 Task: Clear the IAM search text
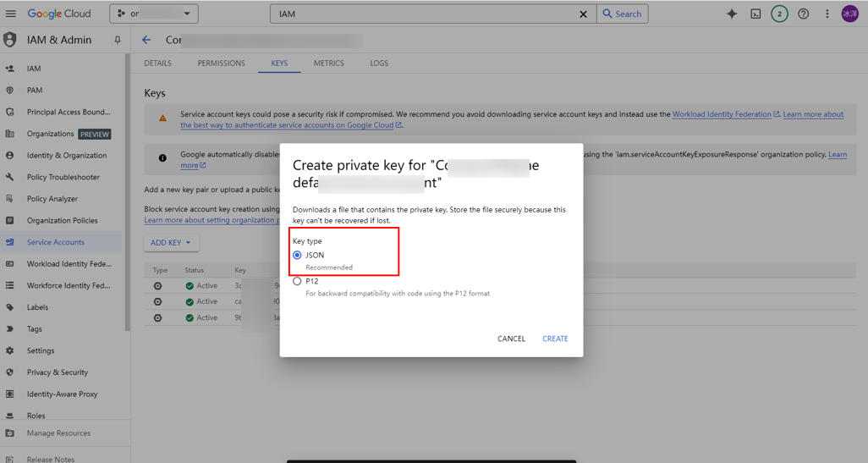coord(583,14)
